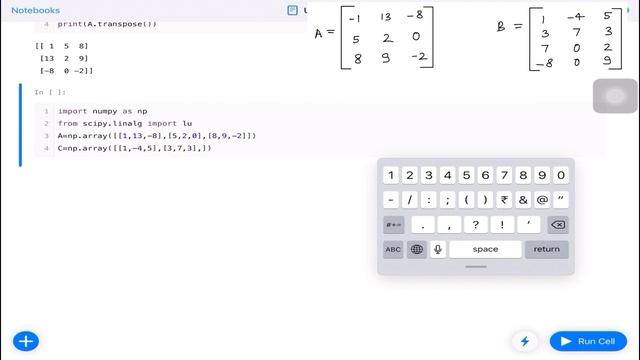Click the 'from scipy.linalg import lu' line

(124, 123)
